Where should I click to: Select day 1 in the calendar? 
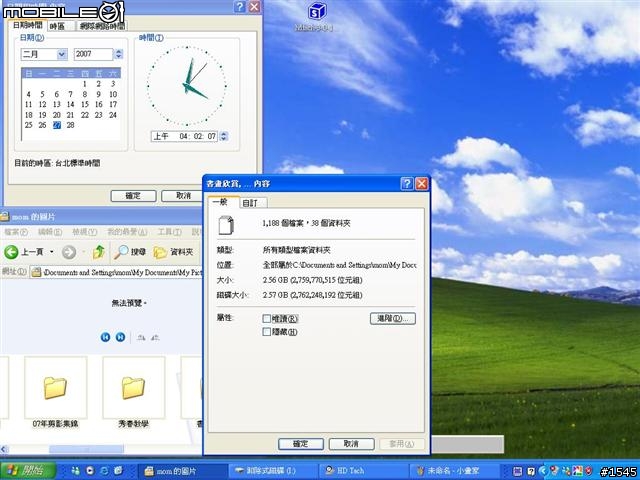click(84, 84)
